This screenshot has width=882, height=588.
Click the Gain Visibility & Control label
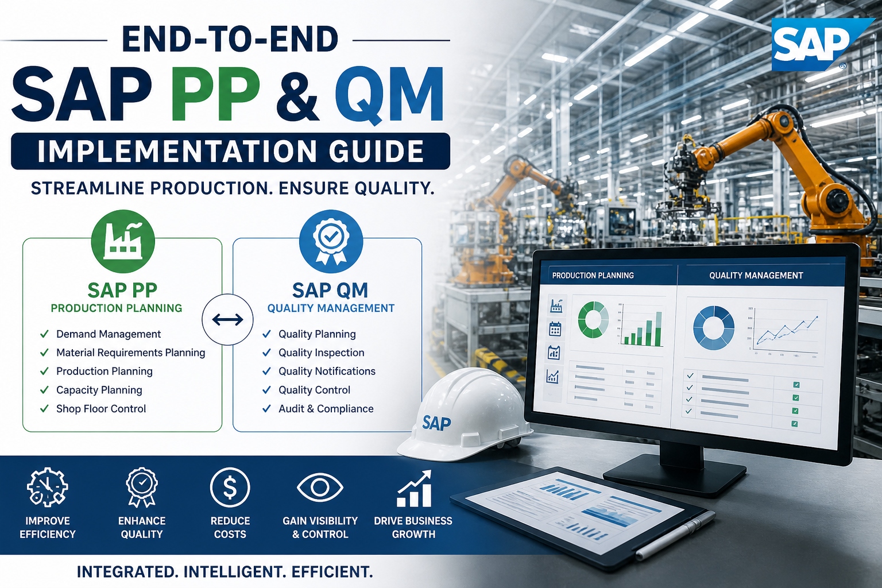point(320,527)
